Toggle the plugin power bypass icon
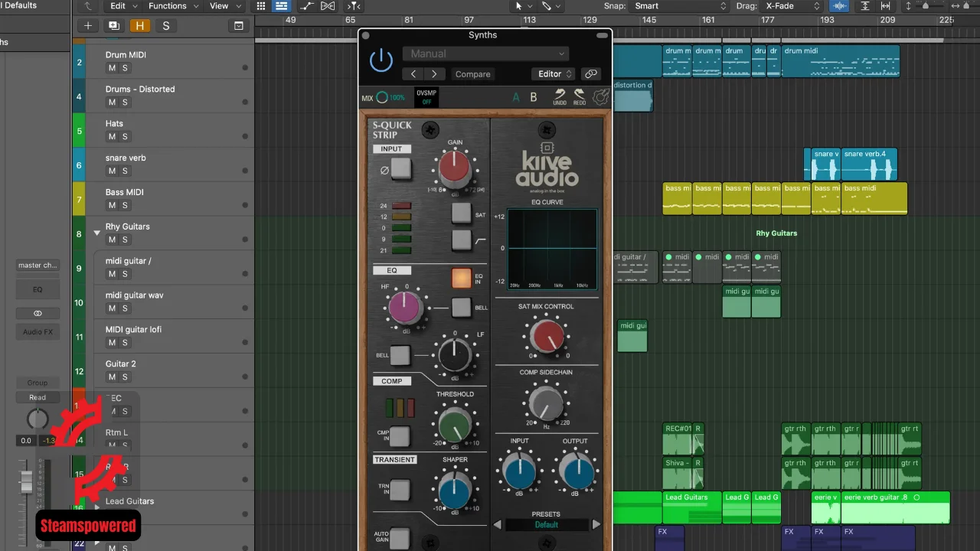This screenshot has width=980, height=551. point(381,60)
